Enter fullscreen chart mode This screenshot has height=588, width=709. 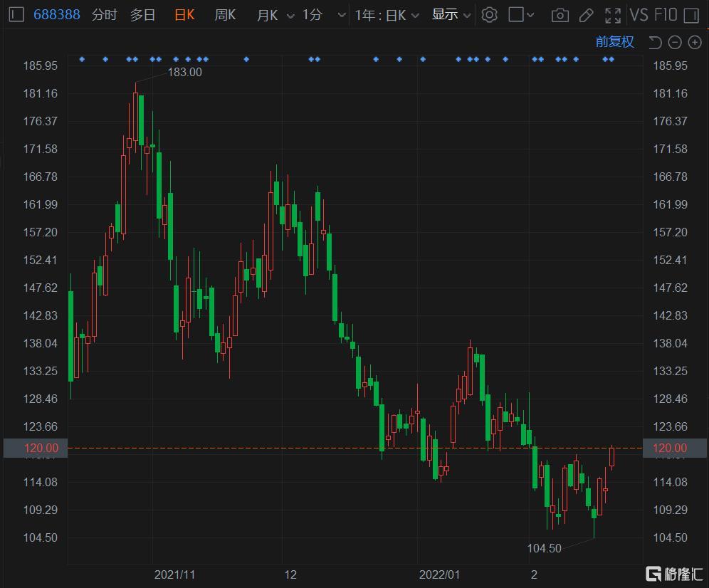pyautogui.click(x=613, y=16)
